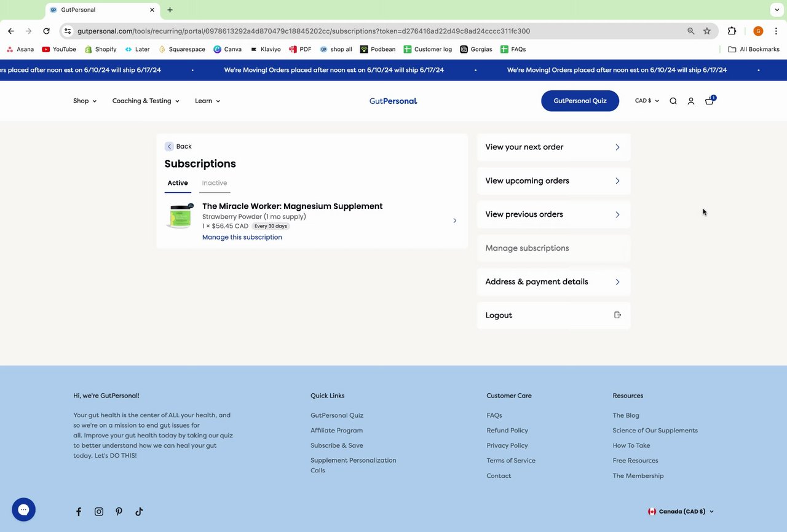Click the browser back arrow

coord(11,31)
